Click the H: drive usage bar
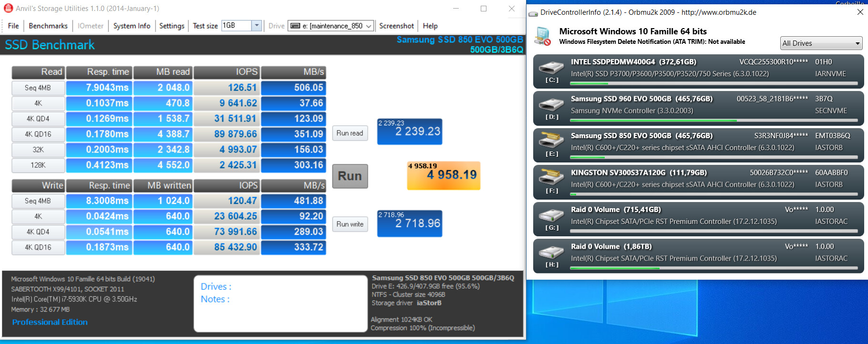This screenshot has height=344, width=868. click(x=714, y=268)
